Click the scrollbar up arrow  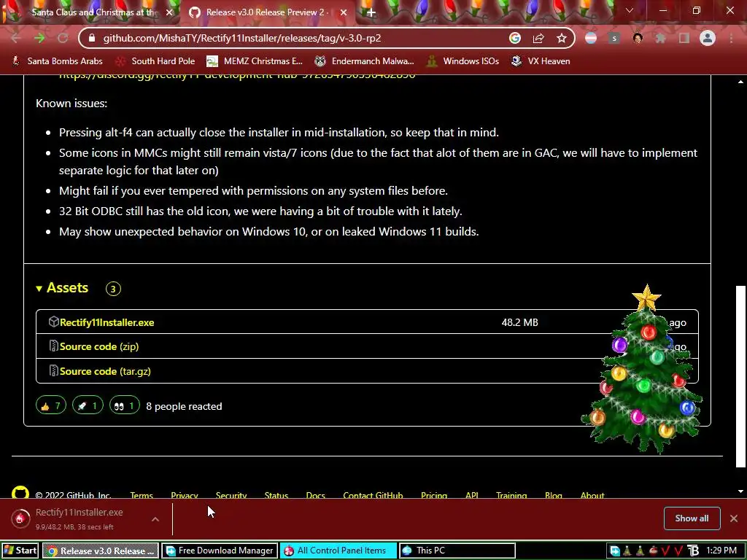coord(740,82)
